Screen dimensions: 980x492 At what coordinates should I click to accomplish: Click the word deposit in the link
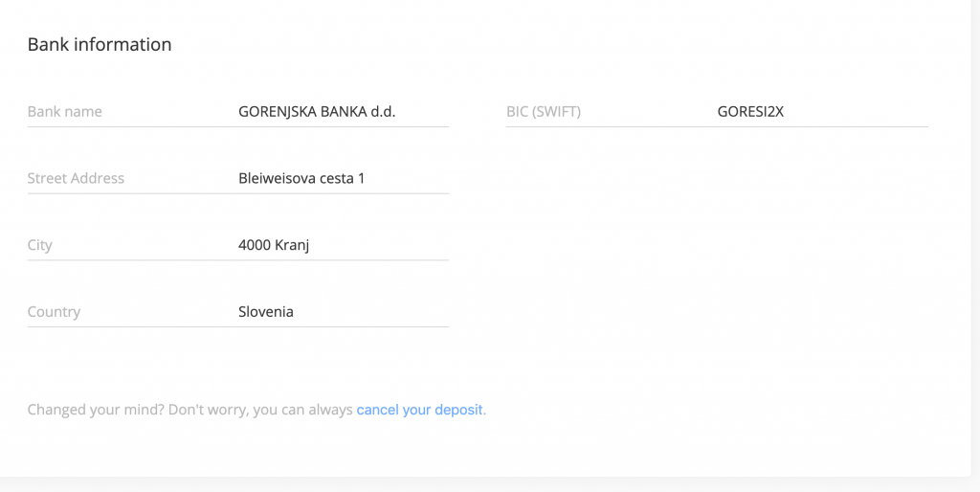click(x=458, y=410)
